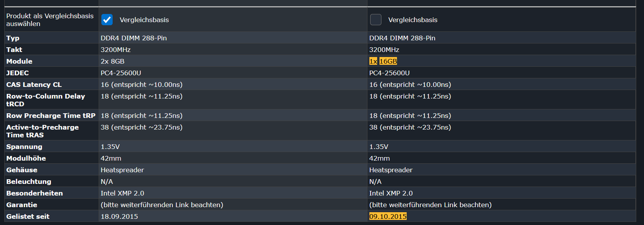Viewport: 644px width, 225px height.
Task: Select the 'Takt' row header
Action: [14, 50]
